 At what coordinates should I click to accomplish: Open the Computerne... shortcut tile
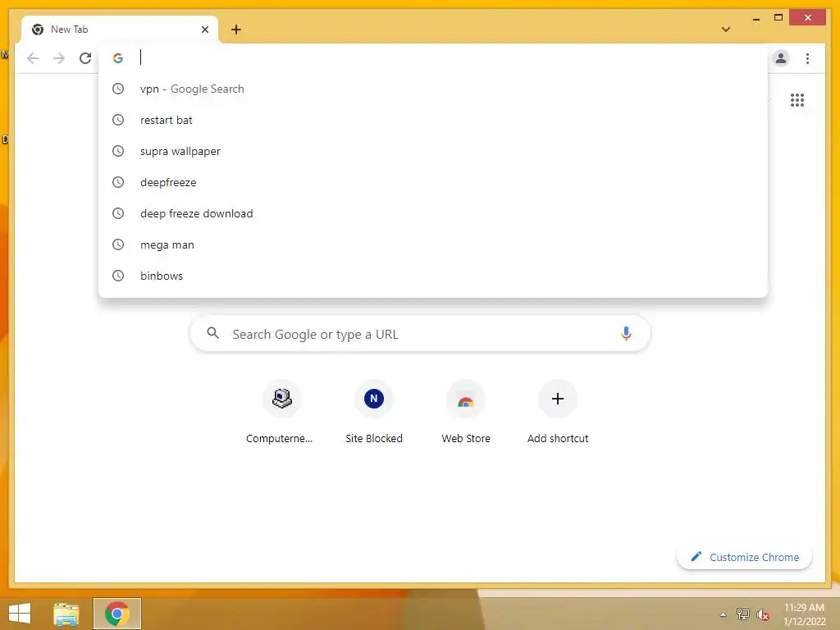point(282,413)
